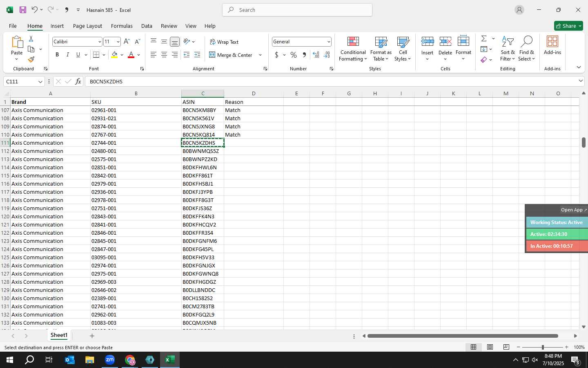Open the General number format dropdown
The width and height of the screenshot is (588, 368).
(328, 42)
